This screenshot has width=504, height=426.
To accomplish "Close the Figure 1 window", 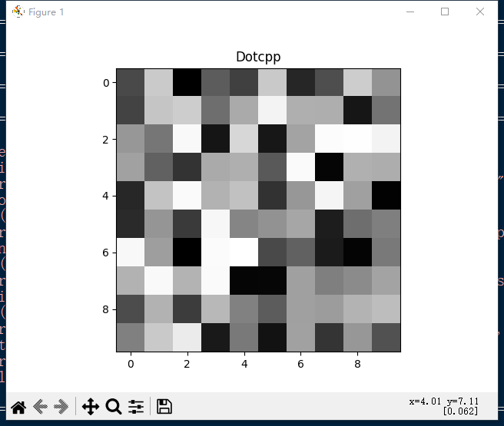I will pyautogui.click(x=480, y=12).
